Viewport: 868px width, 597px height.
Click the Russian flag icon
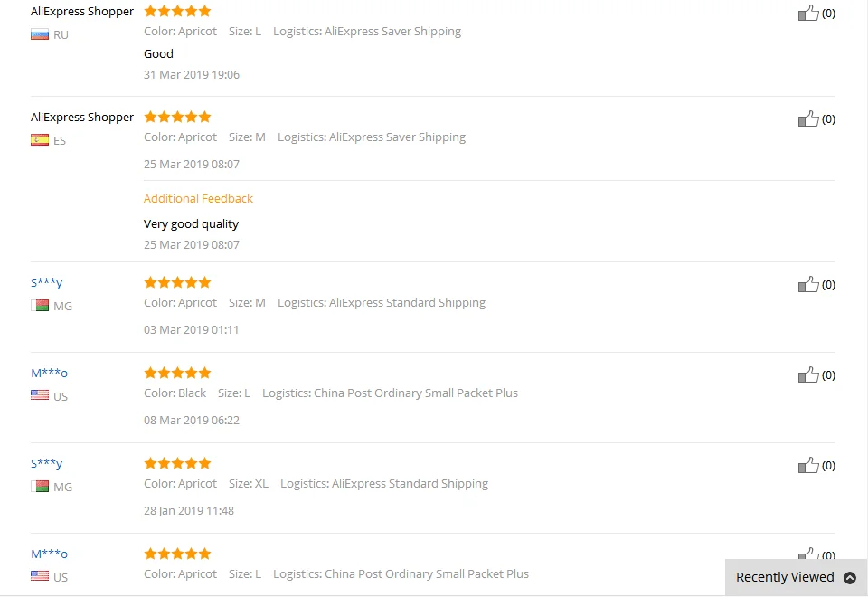coord(39,35)
